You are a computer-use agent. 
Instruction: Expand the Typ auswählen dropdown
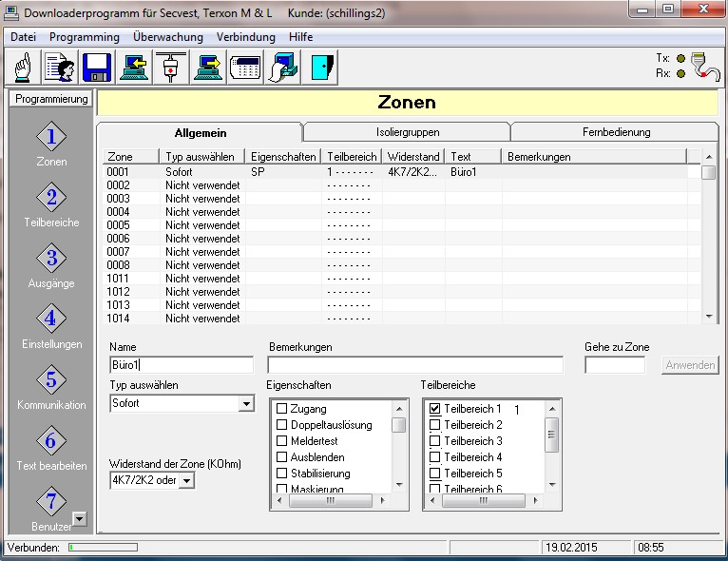tap(246, 404)
